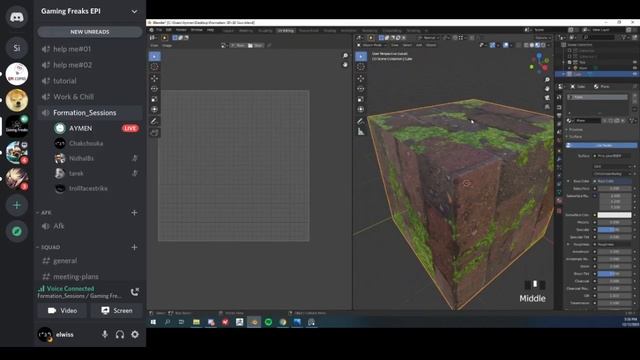Select the 3D viewport Measure tool
This screenshot has height=360, width=640.
[361, 132]
